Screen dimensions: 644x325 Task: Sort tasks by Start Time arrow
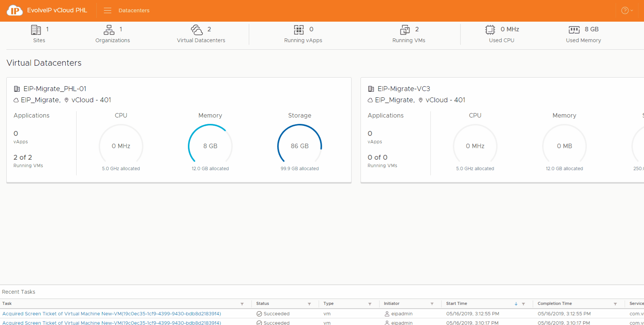pyautogui.click(x=516, y=304)
